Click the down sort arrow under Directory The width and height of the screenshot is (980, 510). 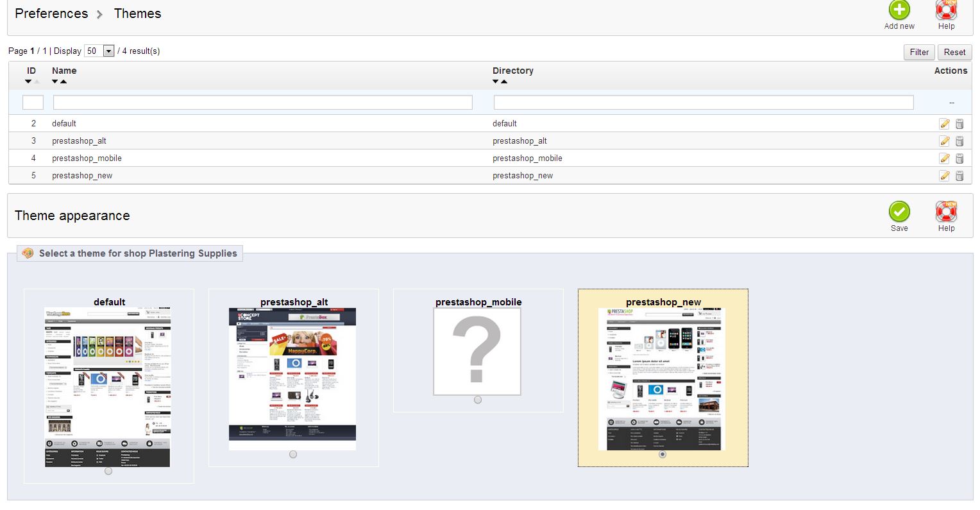(x=496, y=81)
